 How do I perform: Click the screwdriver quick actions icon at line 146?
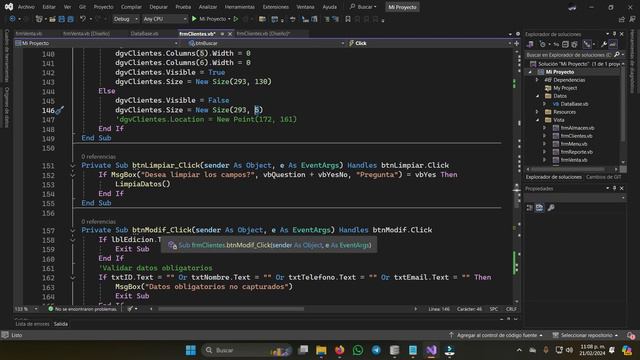[x=60, y=110]
